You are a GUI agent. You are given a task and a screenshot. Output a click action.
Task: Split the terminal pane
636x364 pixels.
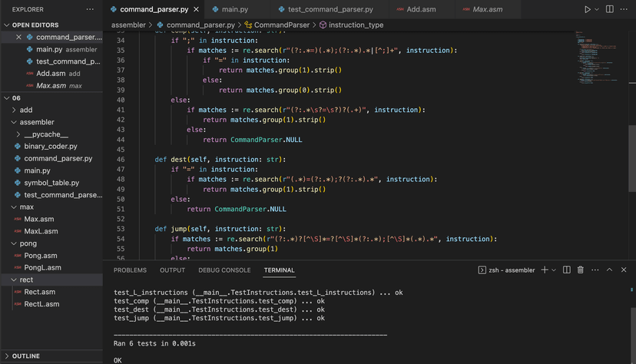coord(566,270)
